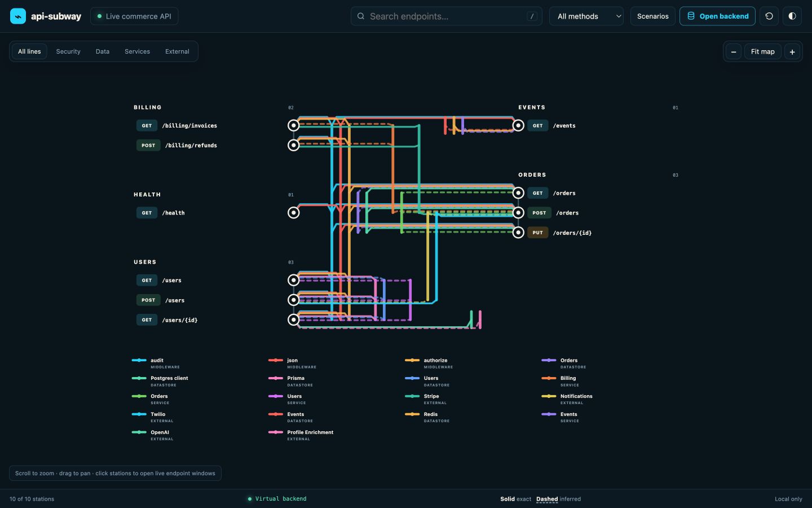The image size is (812, 508).
Task: Click the /users/{id} endpoint label
Action: point(180,320)
